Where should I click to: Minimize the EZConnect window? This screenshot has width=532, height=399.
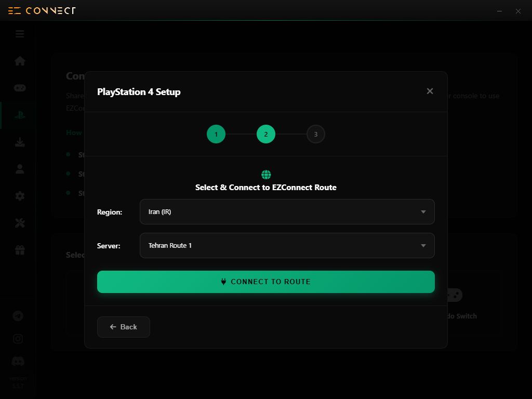(499, 11)
